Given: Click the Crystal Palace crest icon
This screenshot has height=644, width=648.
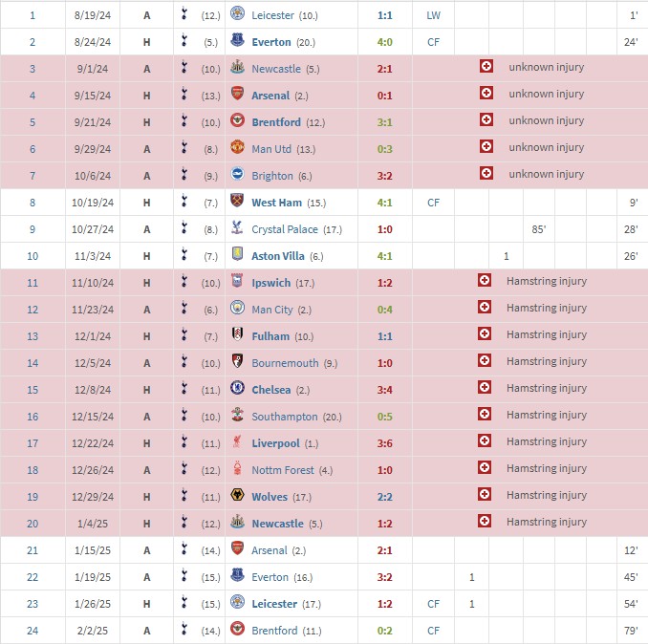Looking at the screenshot, I should pyautogui.click(x=238, y=229).
